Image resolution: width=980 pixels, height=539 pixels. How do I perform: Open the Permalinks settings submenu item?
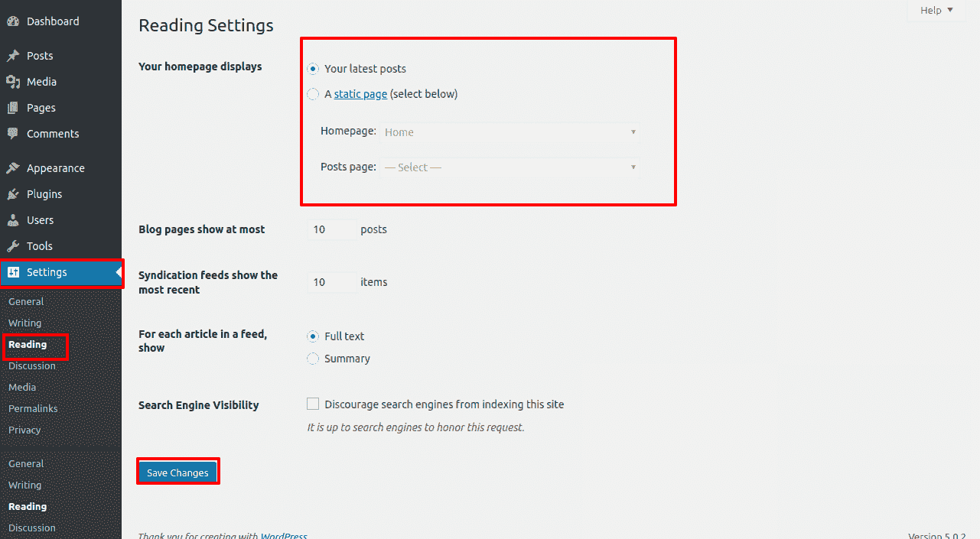tap(33, 408)
